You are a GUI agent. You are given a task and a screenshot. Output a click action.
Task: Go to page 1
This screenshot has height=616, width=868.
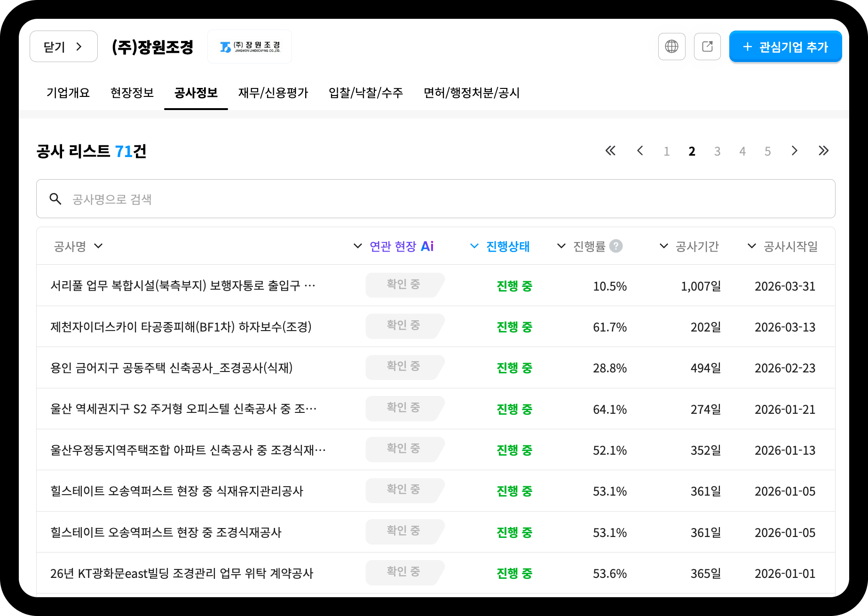[666, 151]
